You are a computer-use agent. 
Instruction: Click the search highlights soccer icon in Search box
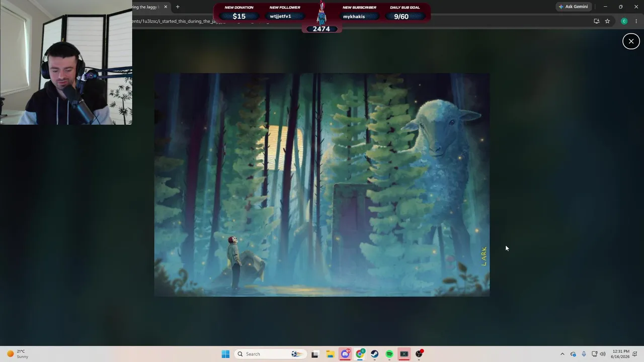pyautogui.click(x=297, y=354)
